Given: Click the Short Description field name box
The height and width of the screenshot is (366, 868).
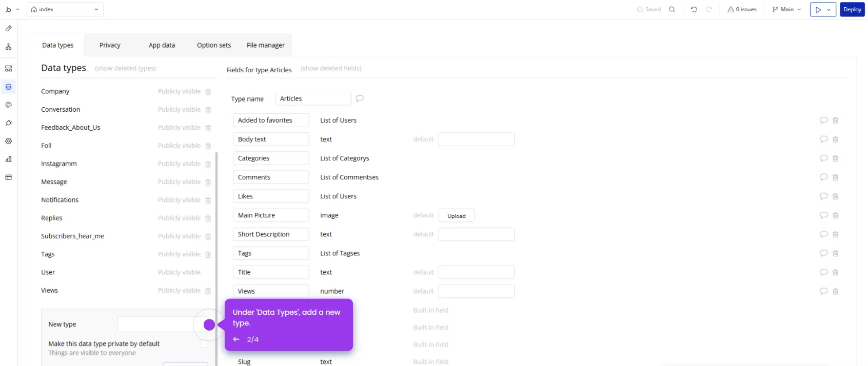Looking at the screenshot, I should pos(271,234).
